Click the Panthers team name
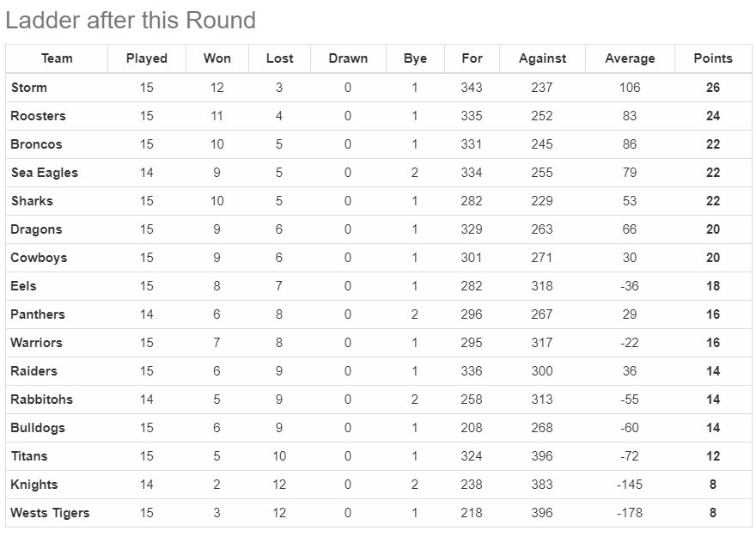 coord(38,314)
